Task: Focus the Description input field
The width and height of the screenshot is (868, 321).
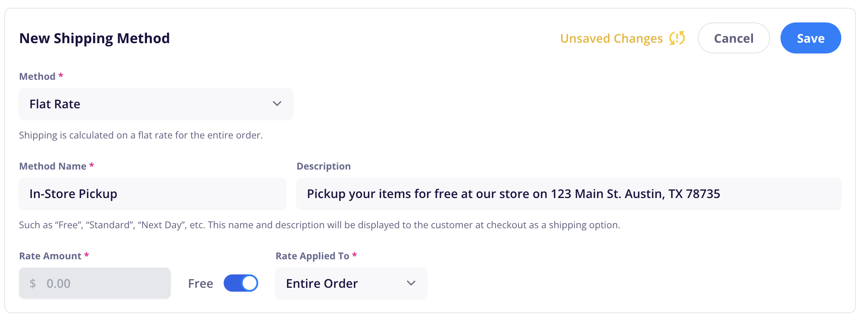Action: 569,194
